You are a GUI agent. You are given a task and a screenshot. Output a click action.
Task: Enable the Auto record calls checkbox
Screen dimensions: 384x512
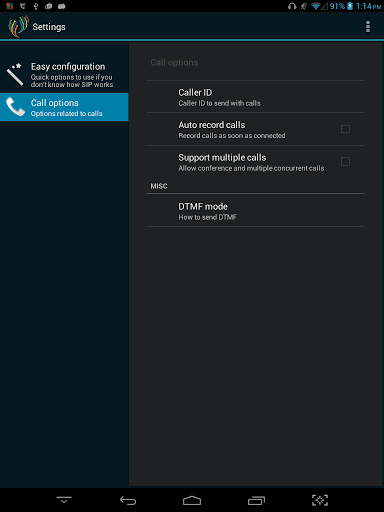[x=345, y=129]
